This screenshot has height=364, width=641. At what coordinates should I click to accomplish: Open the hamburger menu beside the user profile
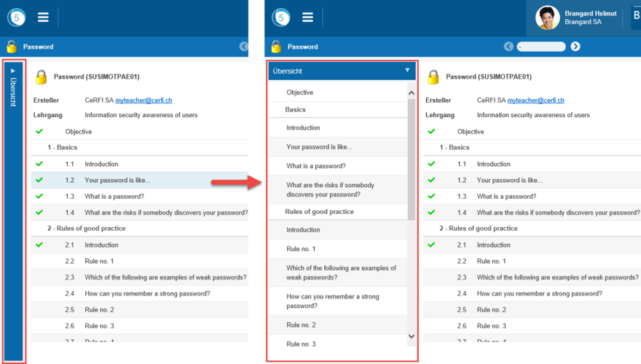[308, 17]
